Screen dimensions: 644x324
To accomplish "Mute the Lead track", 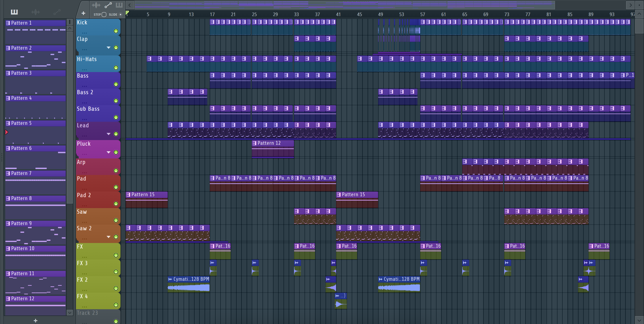I will (116, 134).
